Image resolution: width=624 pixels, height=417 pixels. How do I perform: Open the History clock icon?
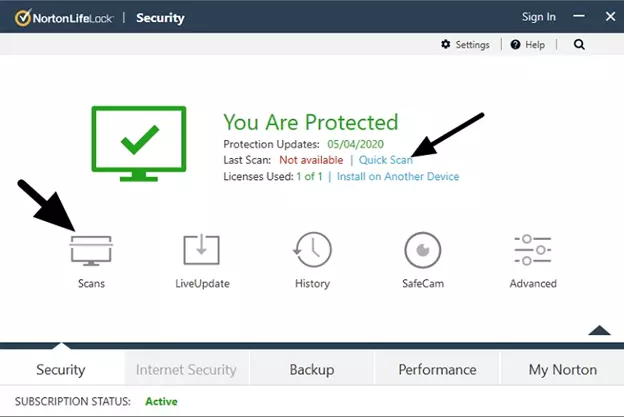(312, 250)
